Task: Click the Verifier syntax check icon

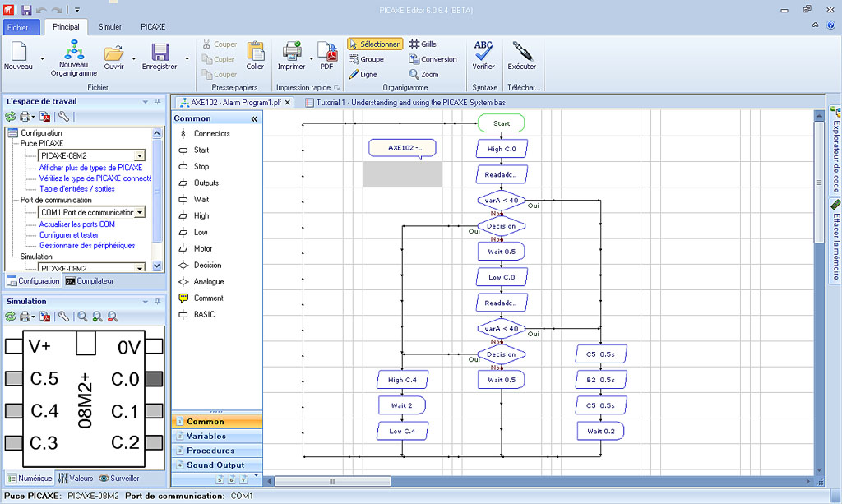Action: coord(483,52)
